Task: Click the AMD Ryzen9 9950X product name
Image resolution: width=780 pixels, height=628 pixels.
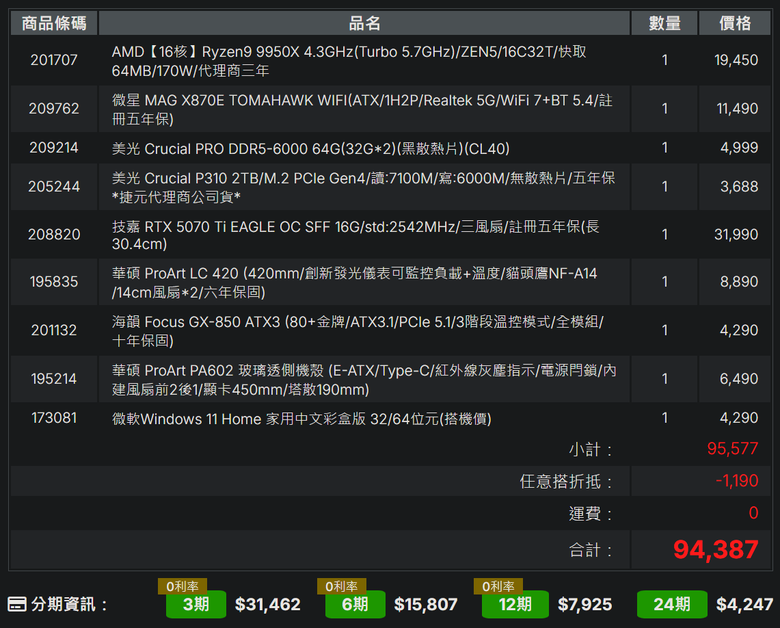Action: pyautogui.click(x=349, y=61)
